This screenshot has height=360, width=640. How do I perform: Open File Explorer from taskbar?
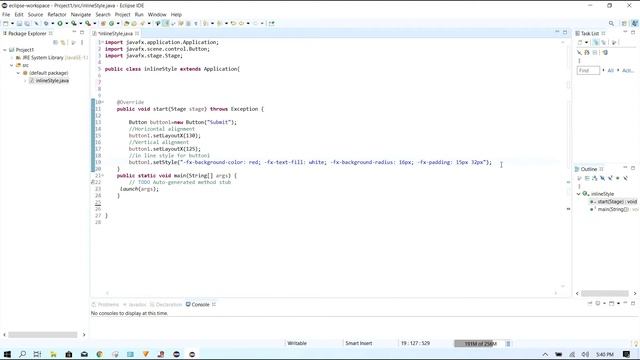[x=53, y=354]
